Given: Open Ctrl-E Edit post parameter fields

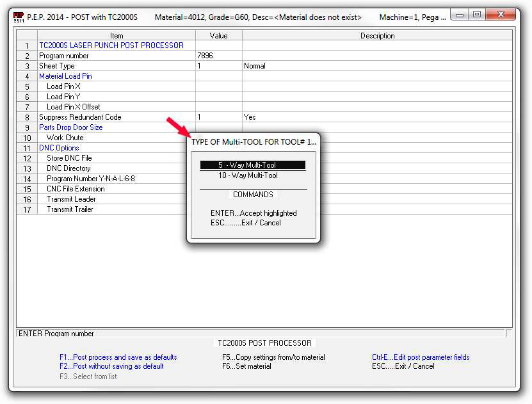Looking at the screenshot, I should [x=420, y=357].
